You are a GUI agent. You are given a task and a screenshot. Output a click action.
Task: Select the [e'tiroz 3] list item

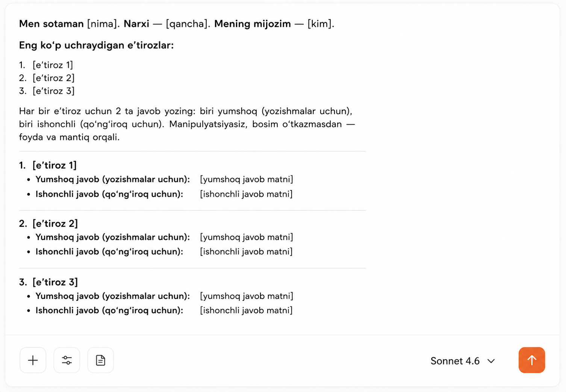53,91
